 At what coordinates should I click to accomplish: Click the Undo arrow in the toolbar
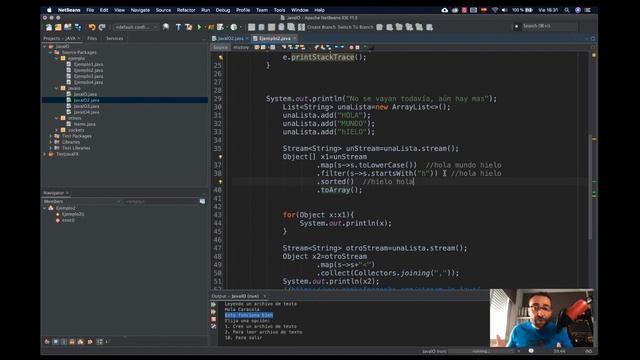coord(92,27)
